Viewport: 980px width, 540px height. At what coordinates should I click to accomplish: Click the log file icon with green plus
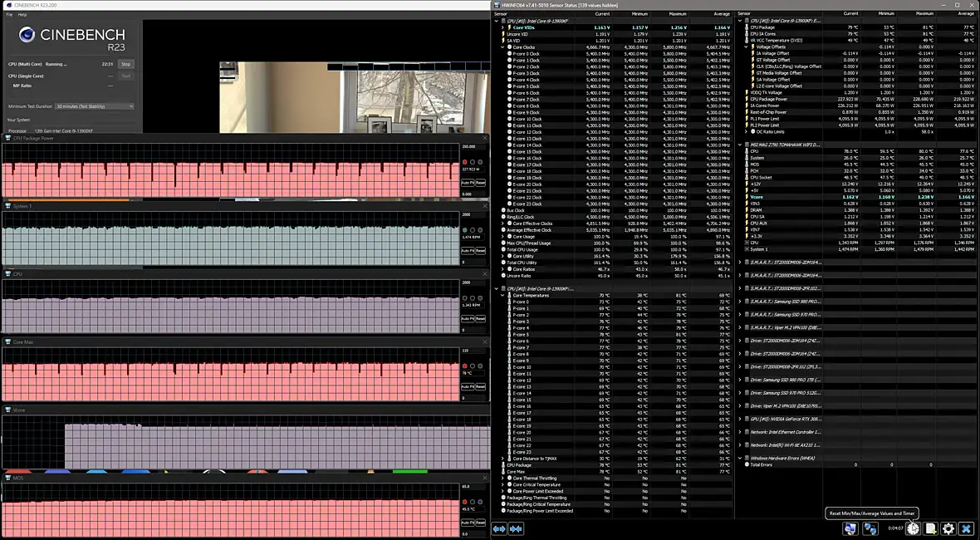[931, 528]
